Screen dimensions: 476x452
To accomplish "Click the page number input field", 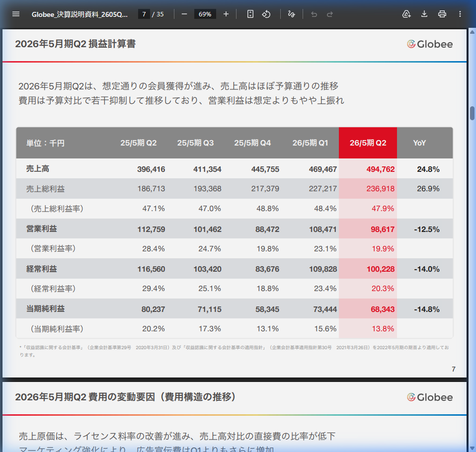I will click(144, 14).
